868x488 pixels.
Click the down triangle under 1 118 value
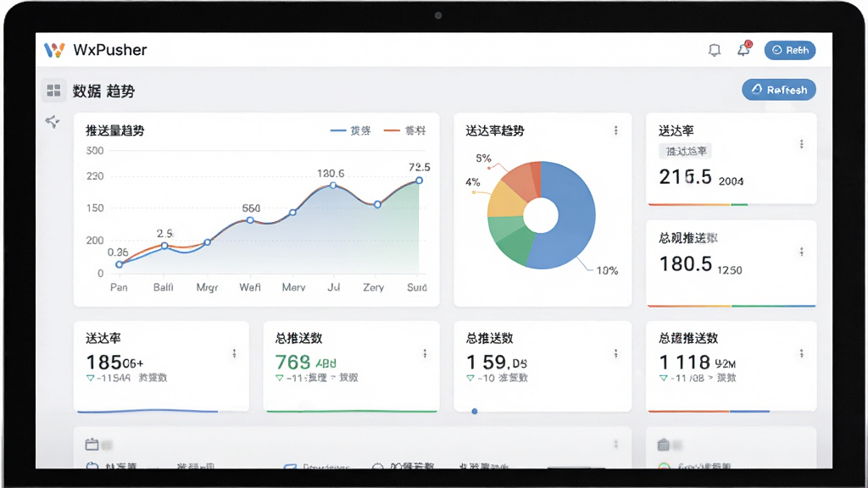point(663,378)
